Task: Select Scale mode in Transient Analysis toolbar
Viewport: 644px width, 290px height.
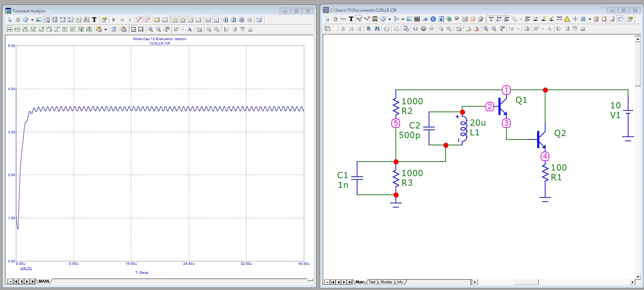Action: coord(47,20)
